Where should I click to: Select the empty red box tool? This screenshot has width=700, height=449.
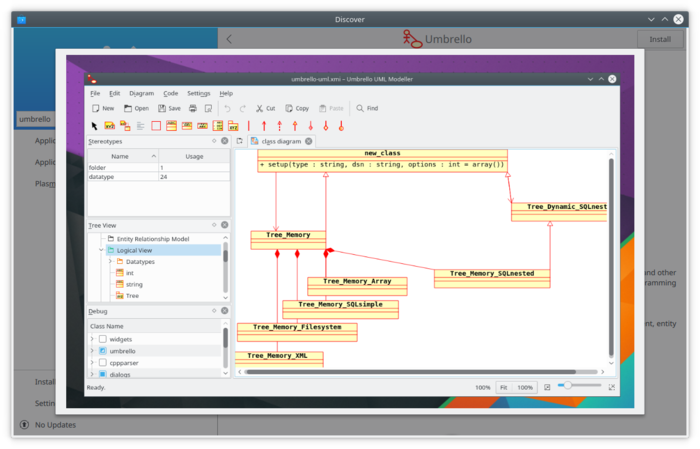click(156, 126)
